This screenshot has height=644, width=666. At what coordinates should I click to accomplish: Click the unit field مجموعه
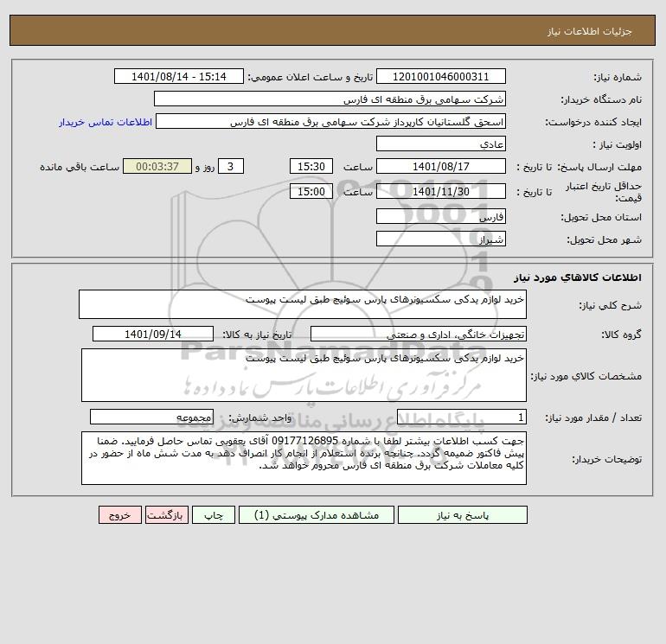pos(151,418)
